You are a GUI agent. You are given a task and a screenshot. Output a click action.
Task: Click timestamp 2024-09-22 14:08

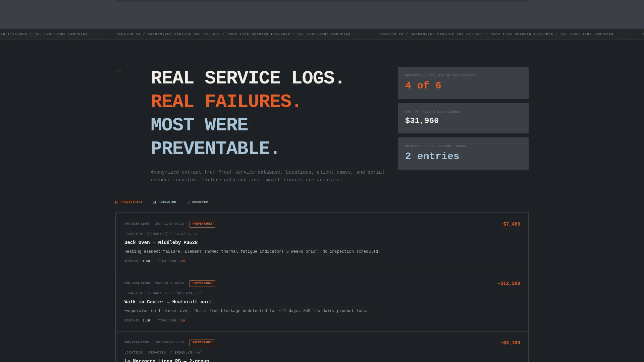(170, 343)
